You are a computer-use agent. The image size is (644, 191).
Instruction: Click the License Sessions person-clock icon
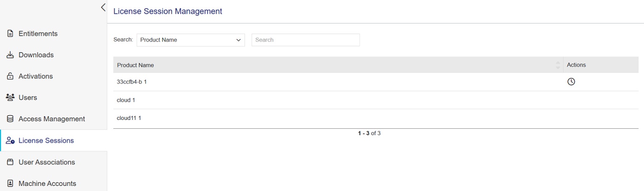click(11, 141)
